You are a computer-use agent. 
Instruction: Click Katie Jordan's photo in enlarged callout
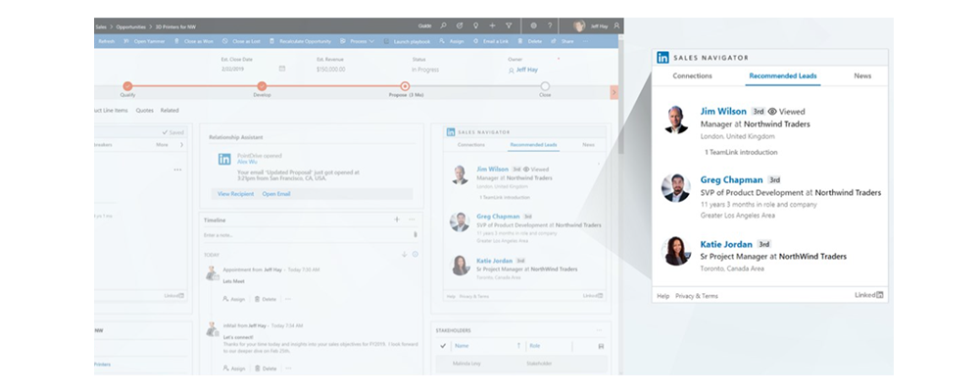(676, 251)
